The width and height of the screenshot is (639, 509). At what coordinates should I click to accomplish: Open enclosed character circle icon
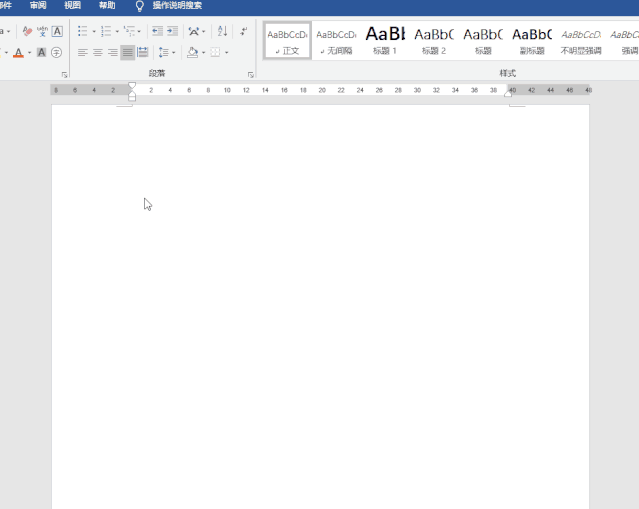point(57,52)
